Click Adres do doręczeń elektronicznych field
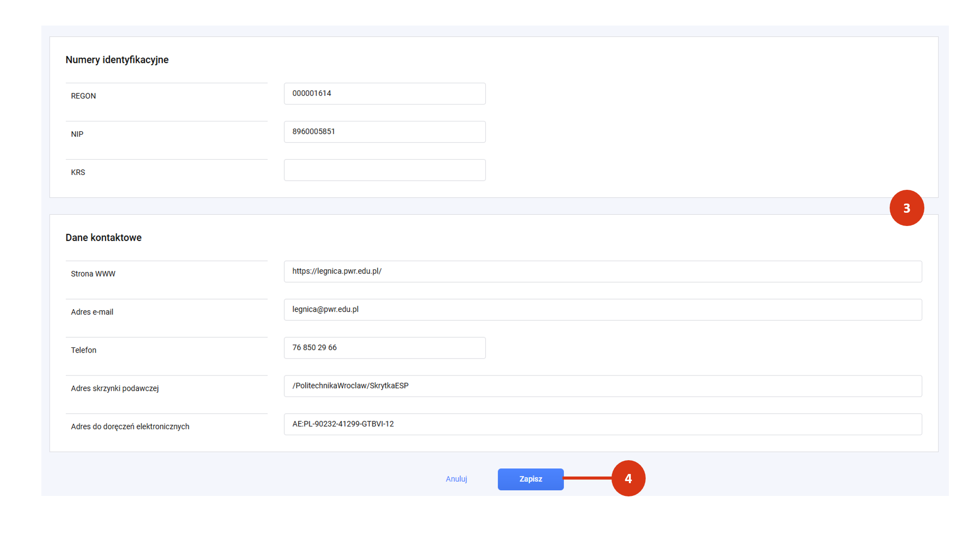This screenshot has height=551, width=980. tap(602, 424)
